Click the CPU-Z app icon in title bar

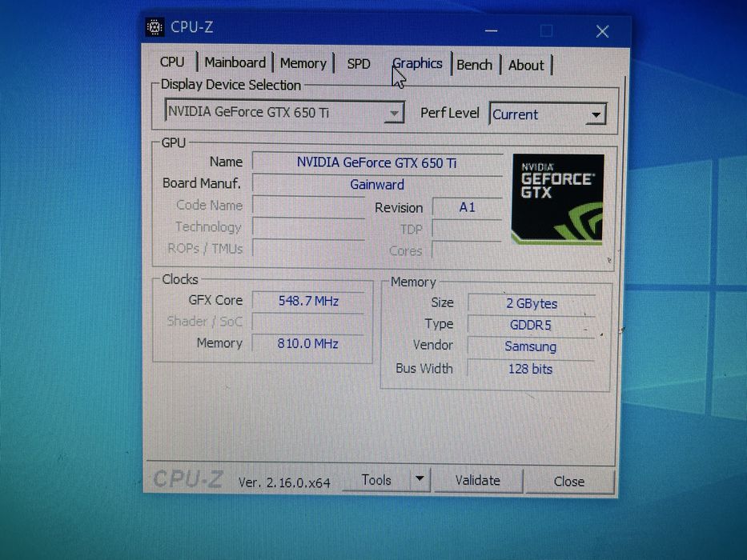(155, 27)
